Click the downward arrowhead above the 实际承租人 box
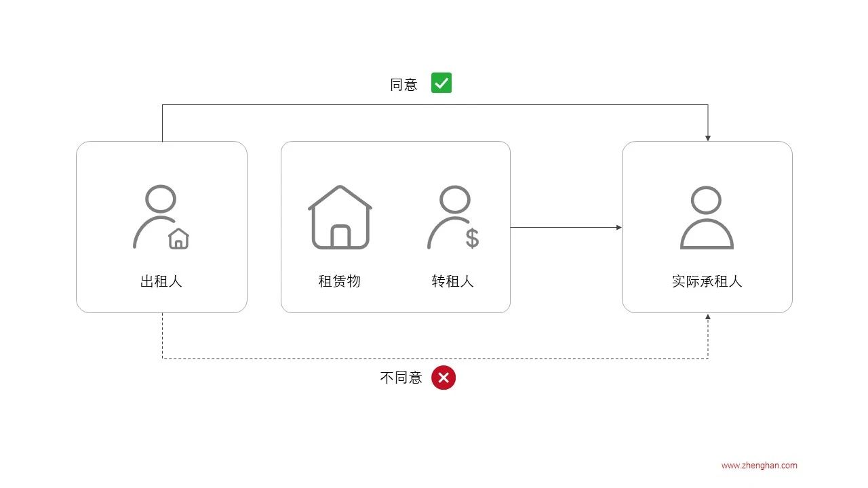 pos(708,138)
